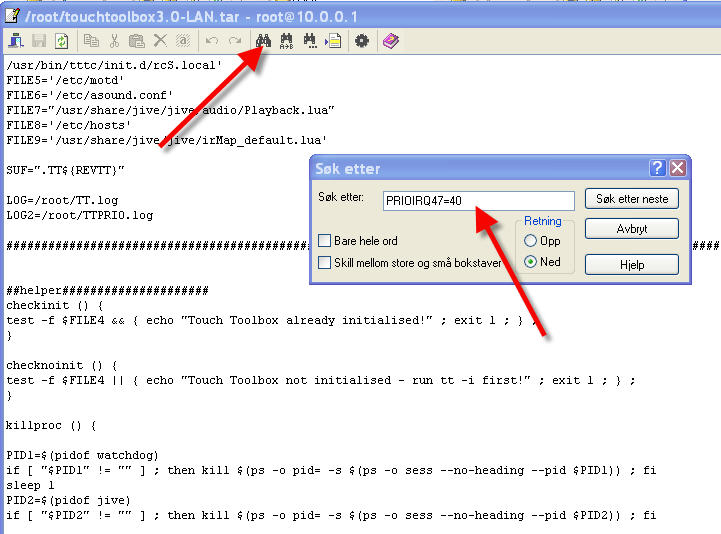This screenshot has width=721, height=534.
Task: Click the Undo arrow icon
Action: pos(212,41)
